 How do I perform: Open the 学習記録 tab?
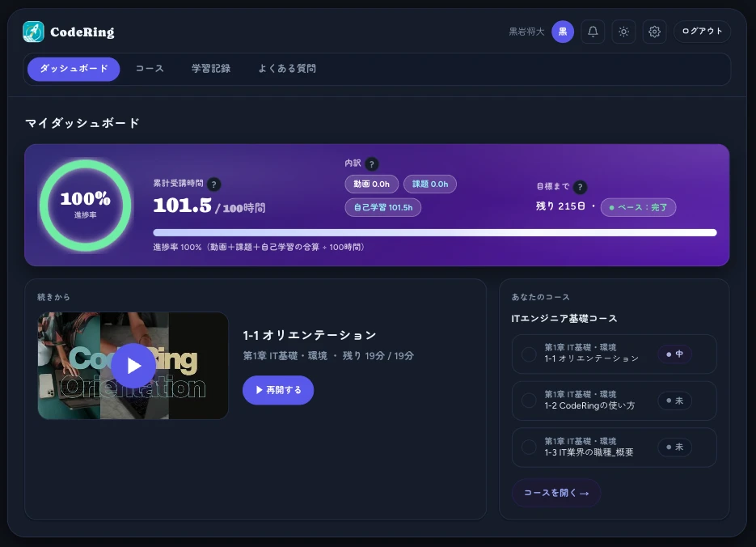tap(211, 69)
